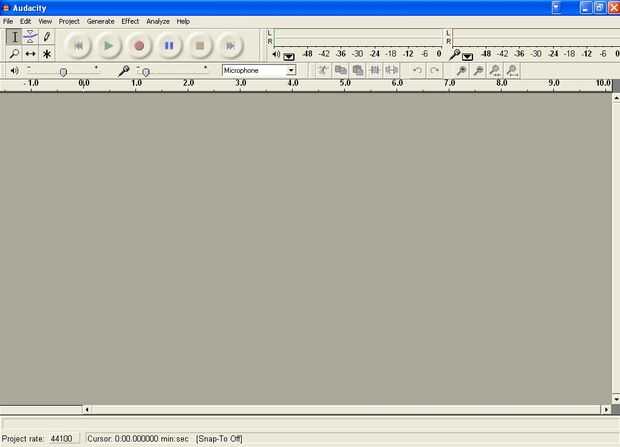The width and height of the screenshot is (620, 447).
Task: Click the red Record button
Action: tap(139, 46)
